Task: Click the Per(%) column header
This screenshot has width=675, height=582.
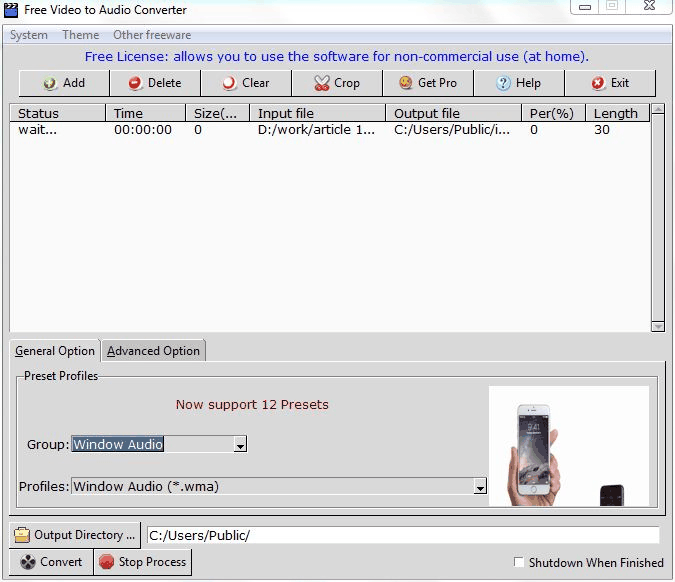Action: point(553,113)
